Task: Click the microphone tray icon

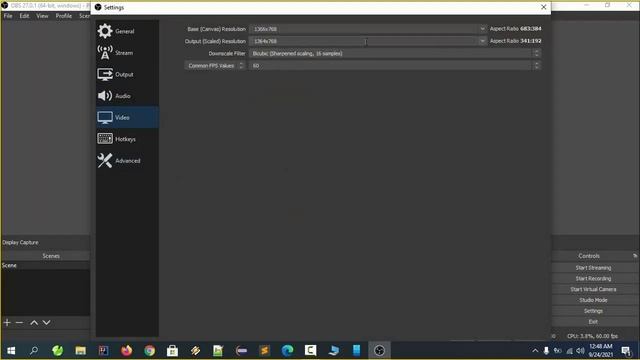Action: pos(546,351)
